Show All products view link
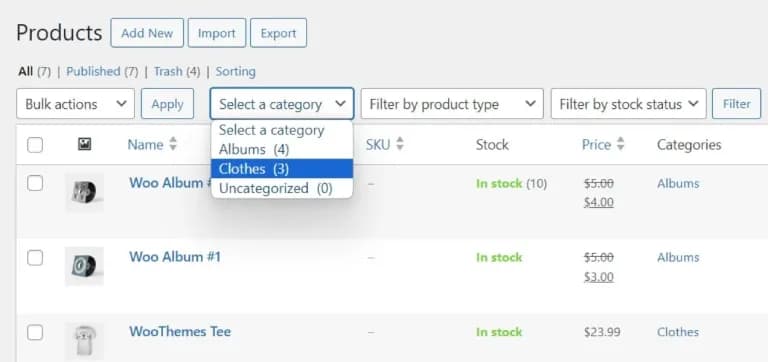768x362 pixels. click(x=25, y=72)
